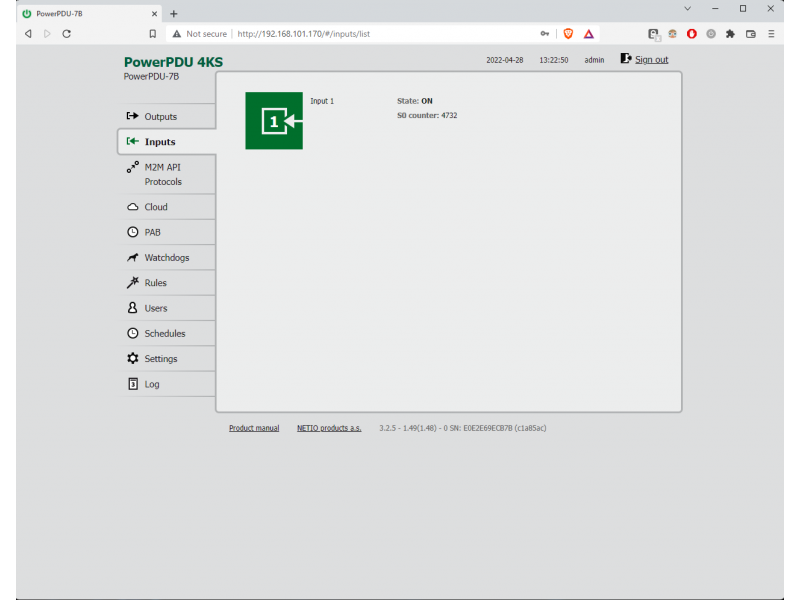Select the Inputs sidebar item
800x600 pixels.
(x=167, y=142)
